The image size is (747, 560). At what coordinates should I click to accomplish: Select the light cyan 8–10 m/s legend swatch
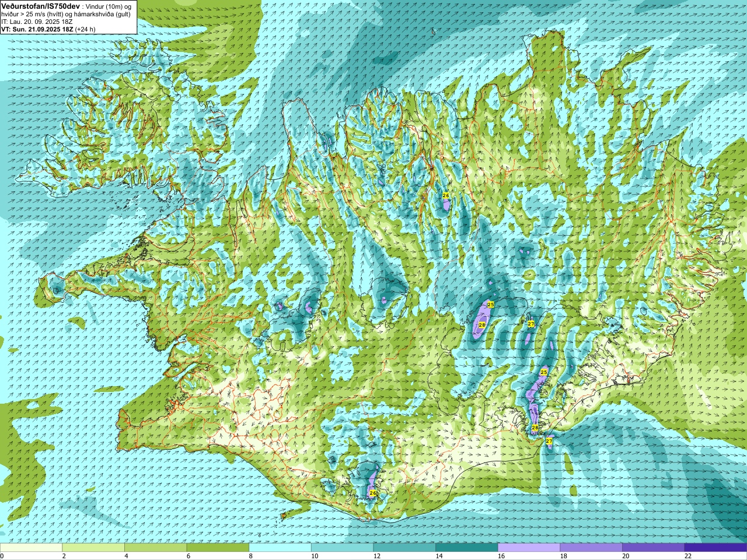(280, 548)
